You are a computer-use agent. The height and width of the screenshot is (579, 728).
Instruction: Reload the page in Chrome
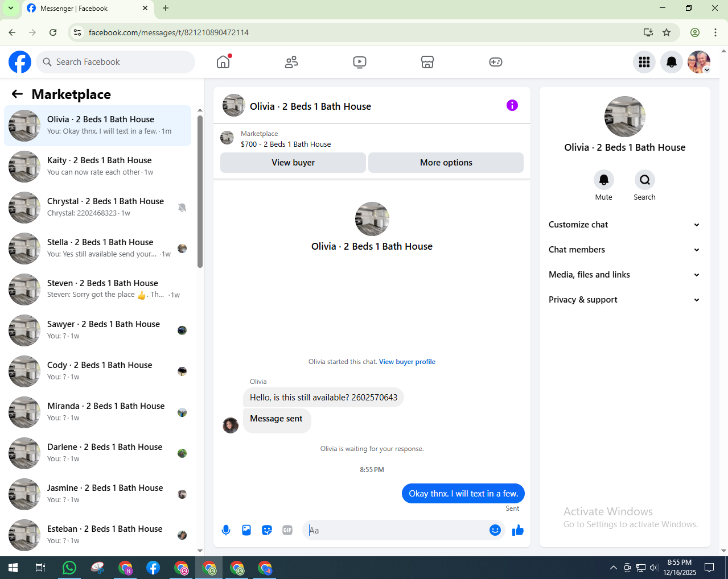pos(53,32)
